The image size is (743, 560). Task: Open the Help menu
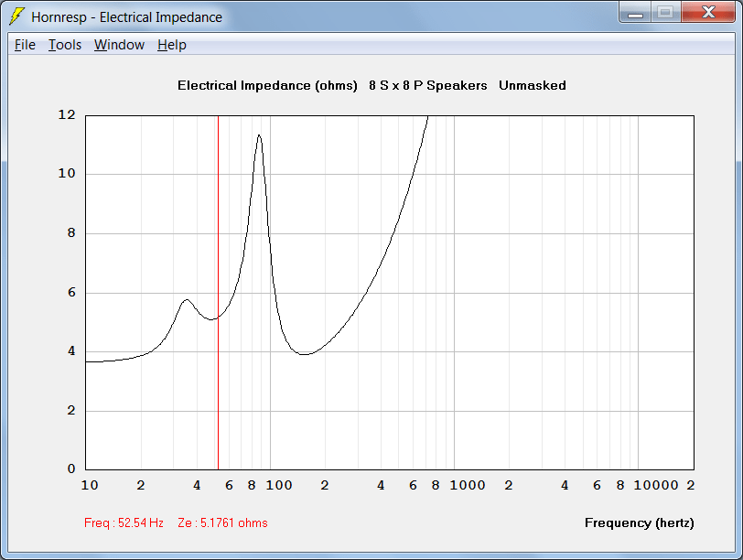click(171, 45)
